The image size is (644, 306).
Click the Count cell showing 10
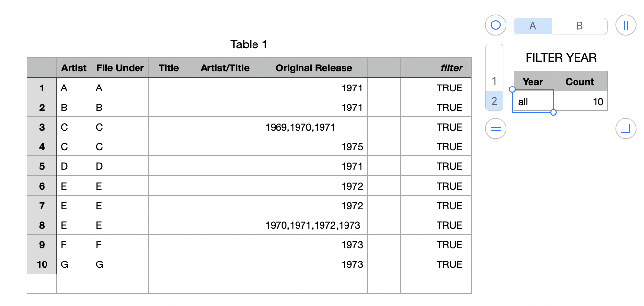tap(580, 101)
